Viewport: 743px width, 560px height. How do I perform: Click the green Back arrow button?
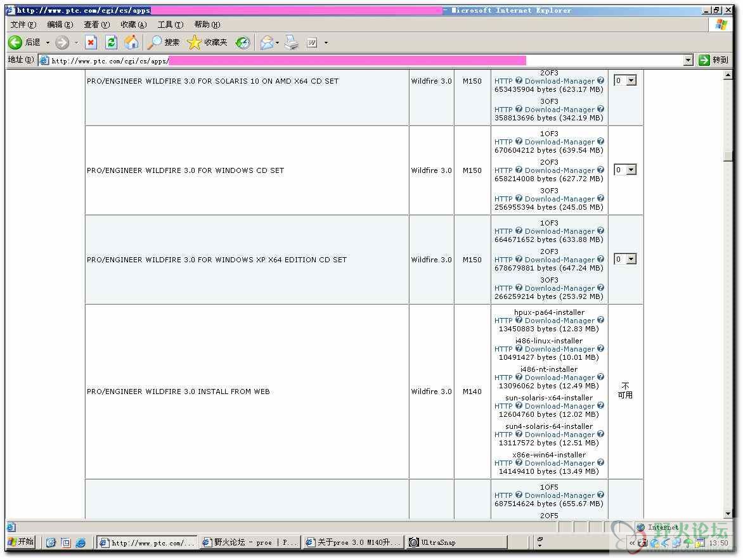(x=15, y=42)
